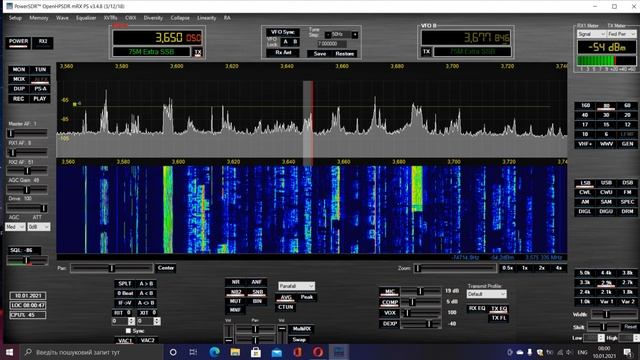Open the Setup menu
This screenshot has width=640, height=360.
15,18
